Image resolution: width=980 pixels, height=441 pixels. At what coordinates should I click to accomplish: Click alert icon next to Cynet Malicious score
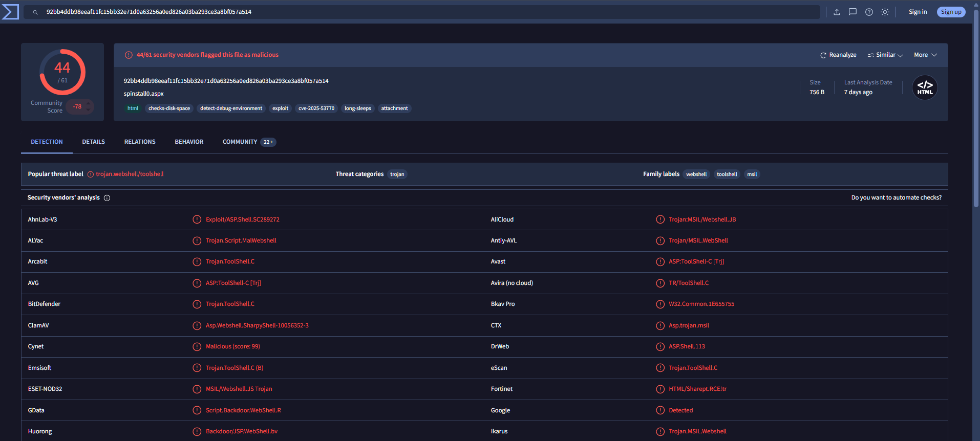click(197, 346)
